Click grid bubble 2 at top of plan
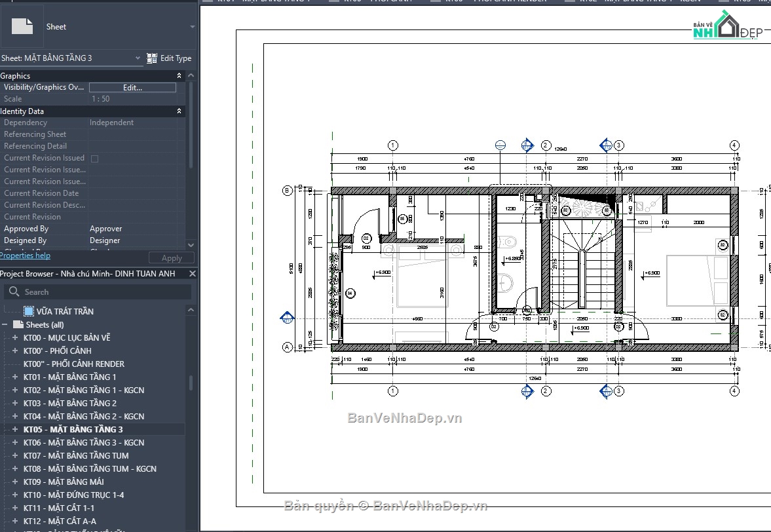This screenshot has width=771, height=532. [x=546, y=145]
